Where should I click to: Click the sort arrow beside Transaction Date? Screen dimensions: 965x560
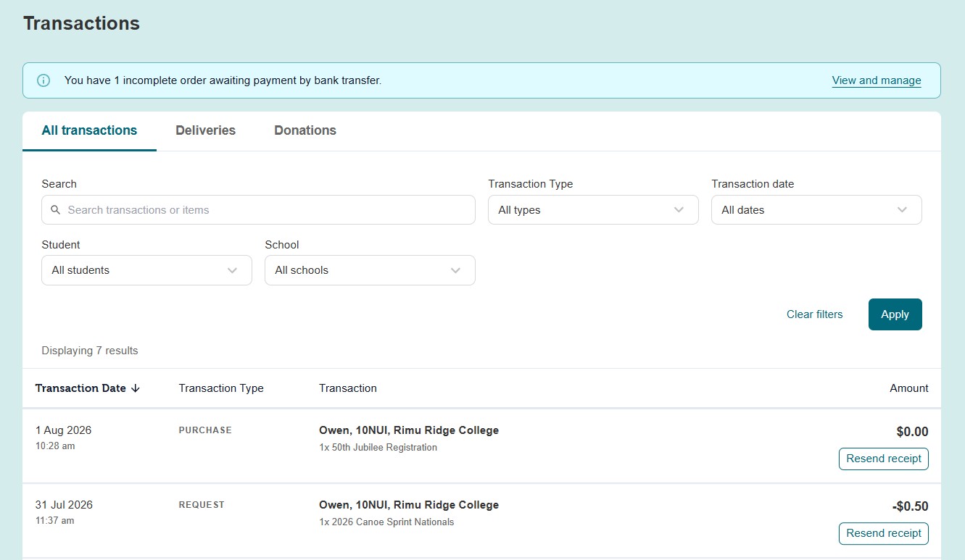(135, 388)
